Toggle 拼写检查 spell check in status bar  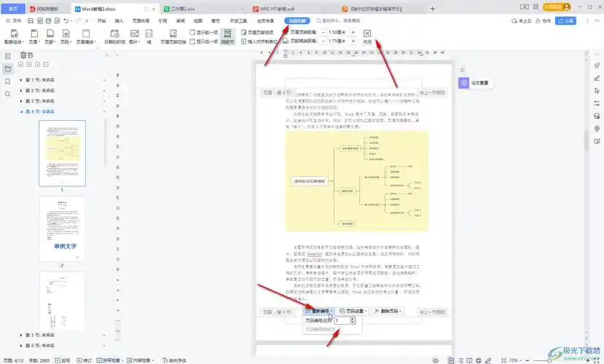pyautogui.click(x=109, y=360)
